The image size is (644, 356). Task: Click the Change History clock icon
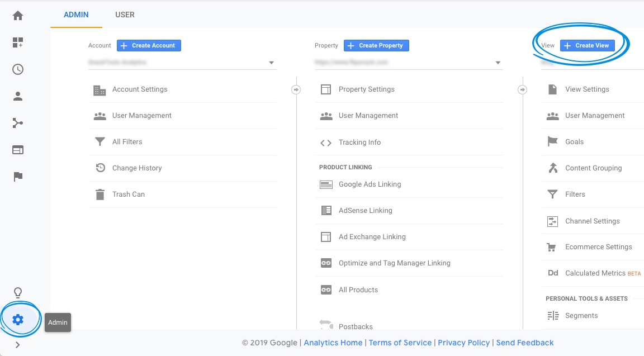click(100, 168)
